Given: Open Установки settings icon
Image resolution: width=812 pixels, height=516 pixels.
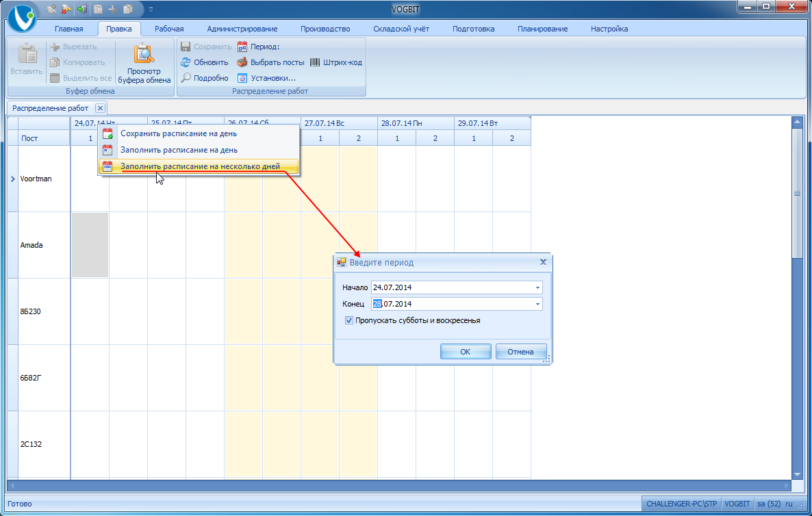Looking at the screenshot, I should click(242, 78).
